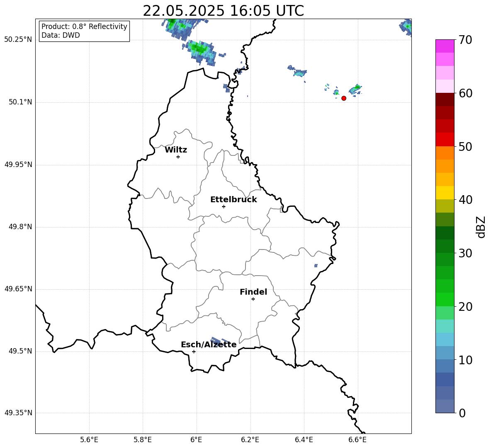Click the 49.65°N latitude label
491x448 pixels.
[18, 288]
